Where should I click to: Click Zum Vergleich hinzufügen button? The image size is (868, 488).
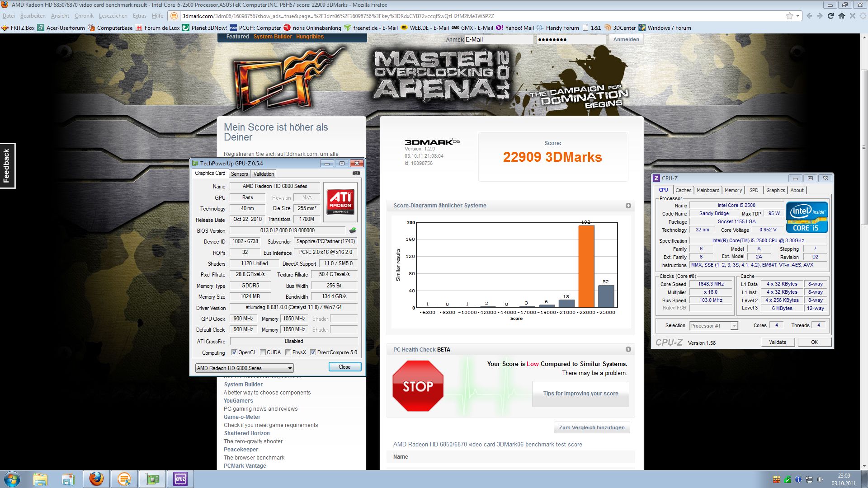(592, 427)
